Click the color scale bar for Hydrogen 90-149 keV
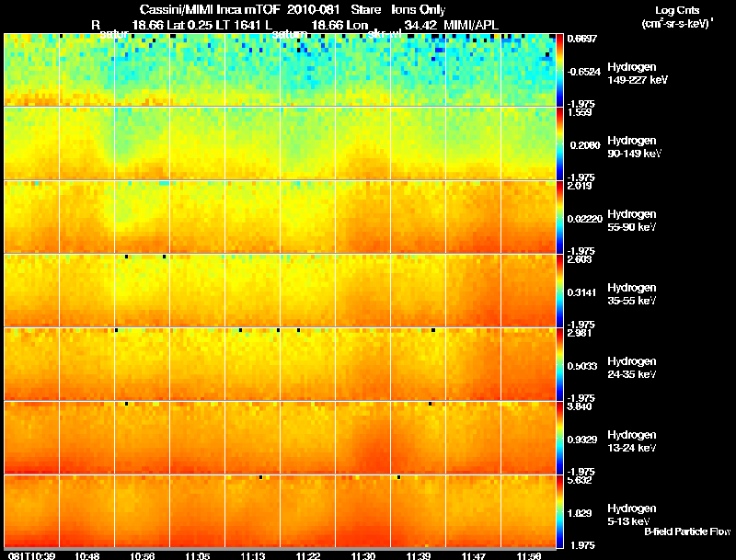 coord(559,143)
